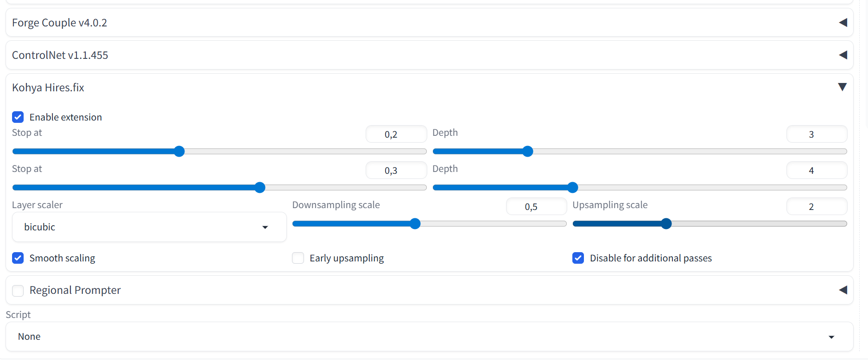The width and height of the screenshot is (868, 362).
Task: Open the Layer scaler bicubic dropdown
Action: click(x=149, y=227)
